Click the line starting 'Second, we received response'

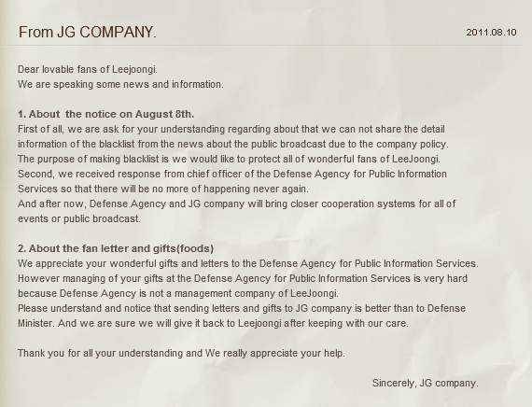(x=232, y=175)
